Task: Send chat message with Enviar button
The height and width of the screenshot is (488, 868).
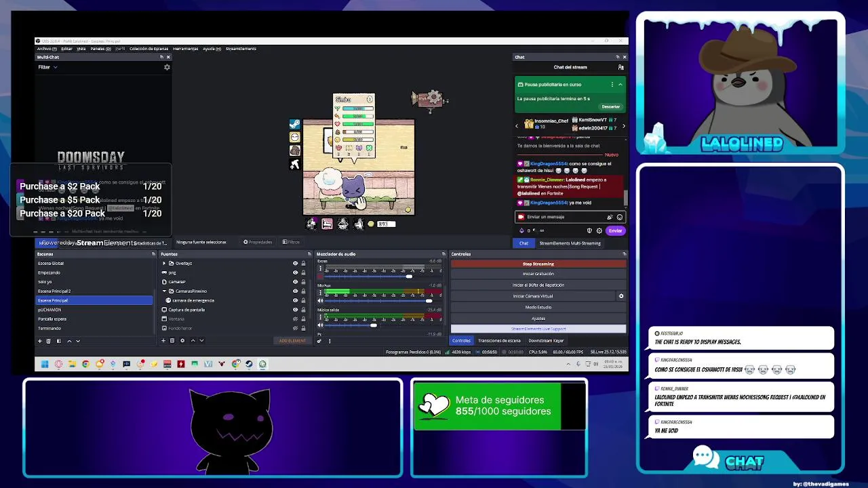Action: [x=616, y=231]
